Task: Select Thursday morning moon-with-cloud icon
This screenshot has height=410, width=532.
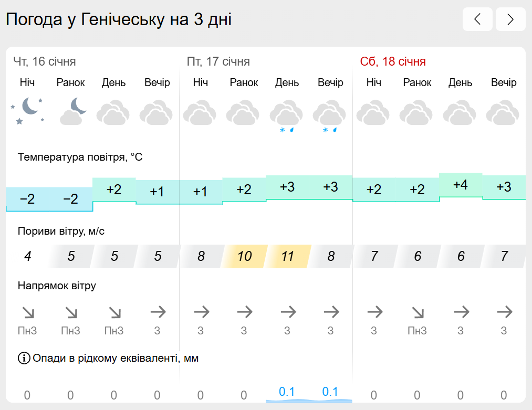Action: (72, 111)
